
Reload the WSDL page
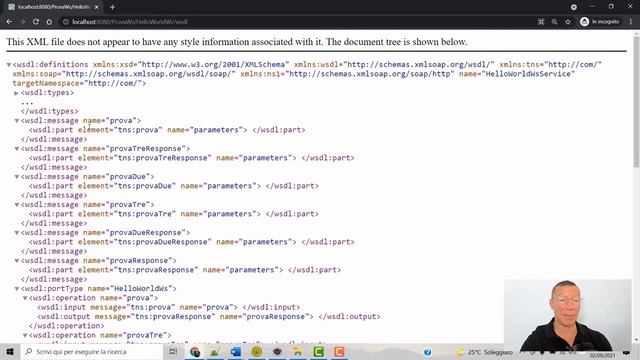(36, 22)
